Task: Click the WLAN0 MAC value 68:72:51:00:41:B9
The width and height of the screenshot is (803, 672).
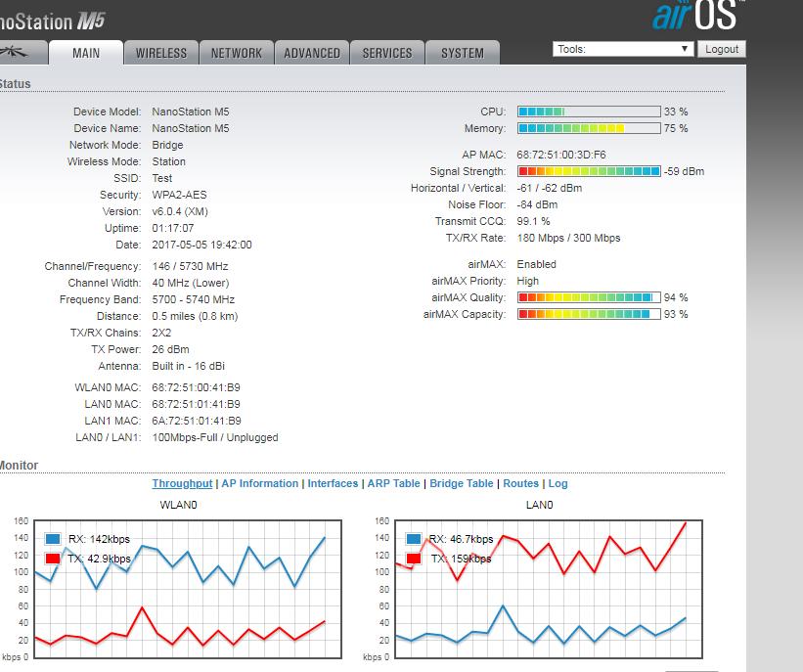Action: (197, 387)
